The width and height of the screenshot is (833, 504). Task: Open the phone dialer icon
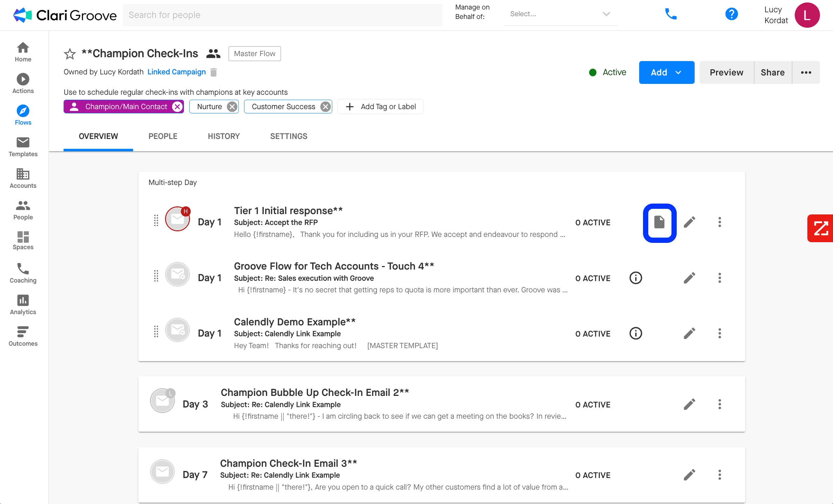point(671,14)
